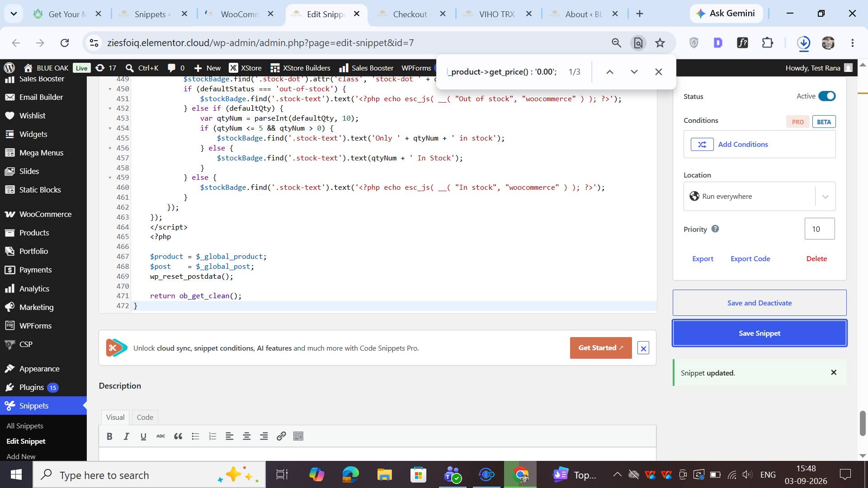868x488 pixels.
Task: Switch to the Code editor tab
Action: tap(145, 418)
